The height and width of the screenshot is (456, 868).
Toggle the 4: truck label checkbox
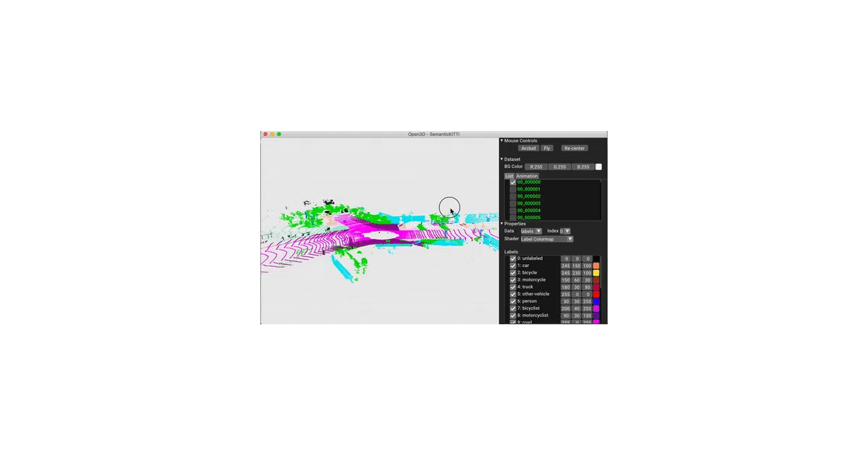[513, 287]
